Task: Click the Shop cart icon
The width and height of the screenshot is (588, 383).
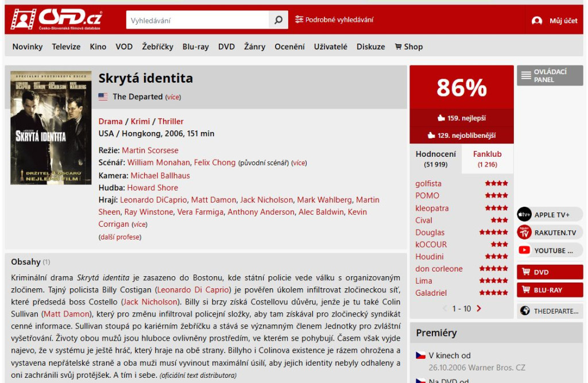Action: pos(399,47)
